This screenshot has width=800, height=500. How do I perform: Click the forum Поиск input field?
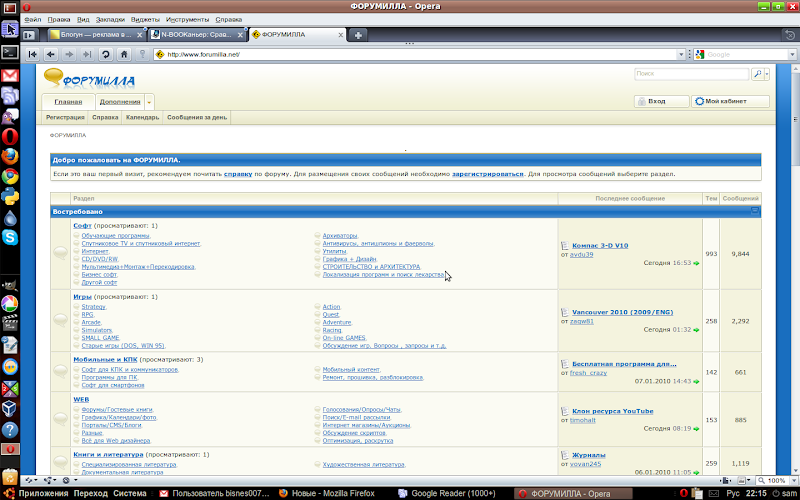coord(691,74)
